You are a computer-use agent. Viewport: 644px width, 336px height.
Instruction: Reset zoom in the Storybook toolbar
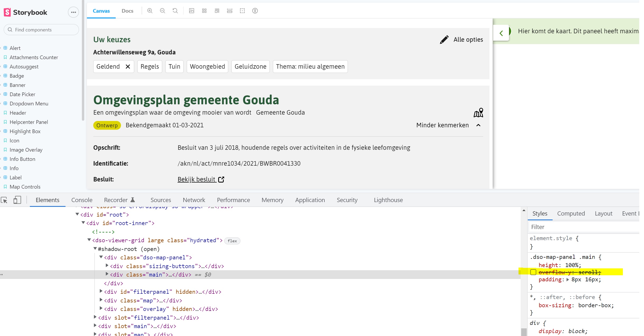coord(175,11)
